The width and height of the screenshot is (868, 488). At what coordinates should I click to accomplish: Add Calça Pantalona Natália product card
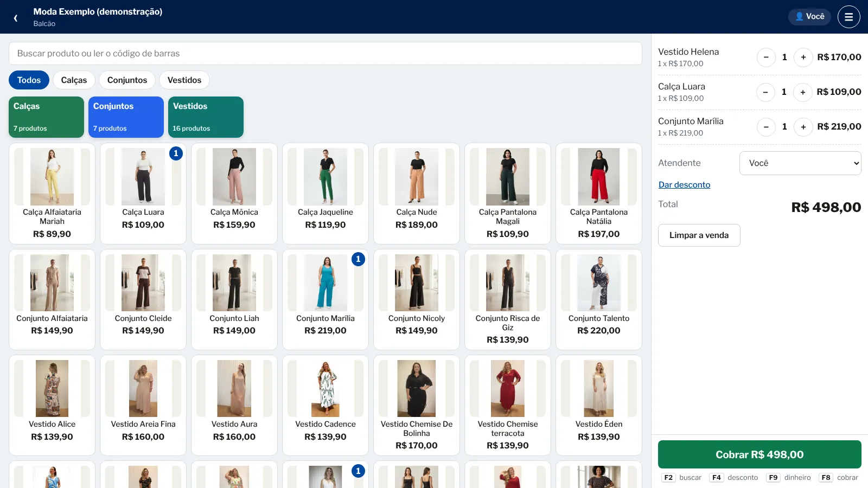[x=599, y=194]
